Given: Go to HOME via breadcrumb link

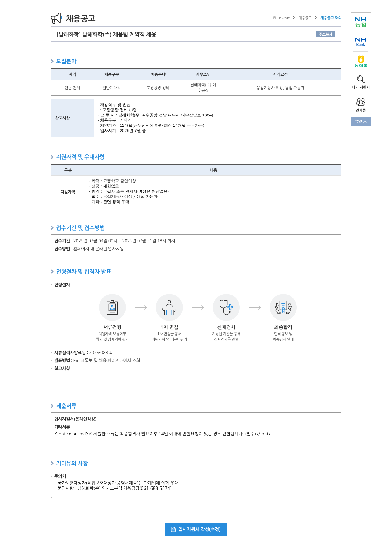Looking at the screenshot, I should [x=284, y=18].
